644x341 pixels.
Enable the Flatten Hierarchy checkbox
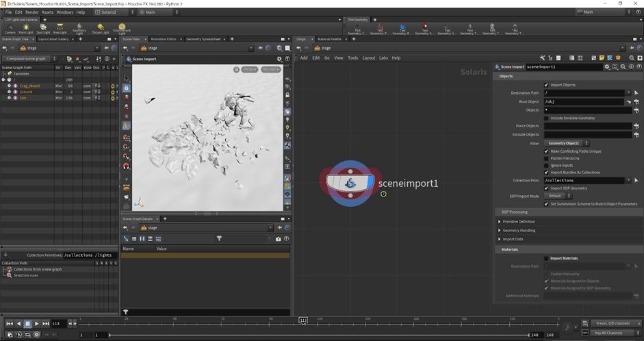point(546,158)
